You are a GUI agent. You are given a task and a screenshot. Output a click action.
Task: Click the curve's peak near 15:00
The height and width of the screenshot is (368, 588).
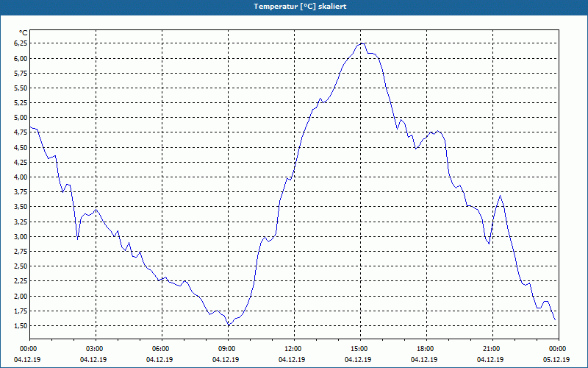pyautogui.click(x=362, y=43)
